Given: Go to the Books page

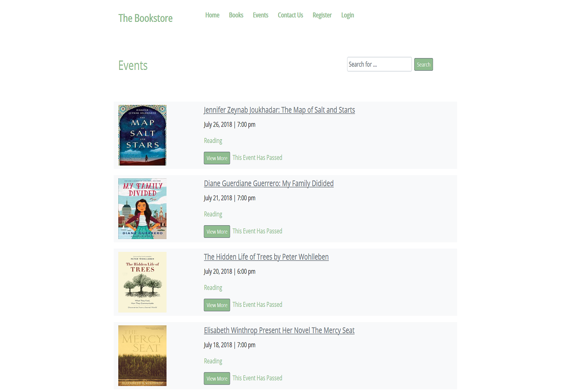Looking at the screenshot, I should click(x=236, y=15).
